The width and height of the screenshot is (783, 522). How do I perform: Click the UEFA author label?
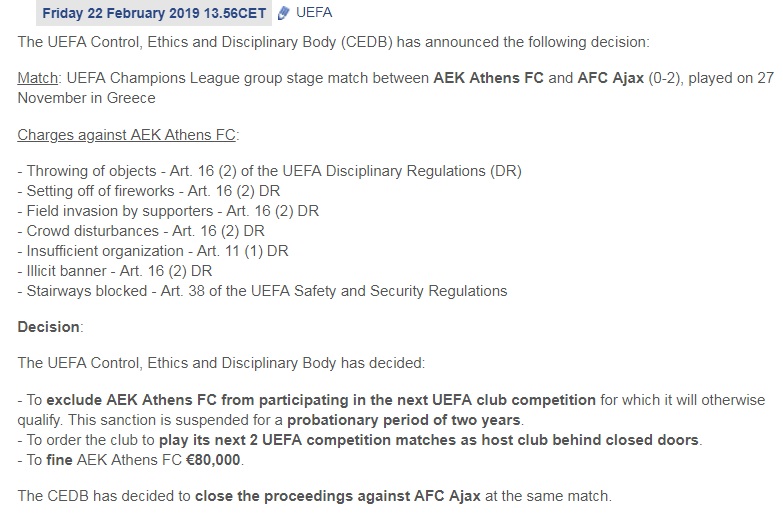[314, 12]
